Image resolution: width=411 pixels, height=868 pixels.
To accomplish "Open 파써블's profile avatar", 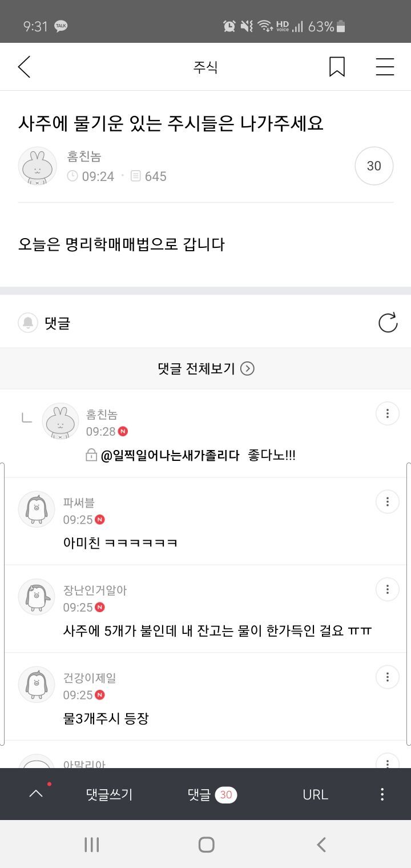I will click(37, 509).
